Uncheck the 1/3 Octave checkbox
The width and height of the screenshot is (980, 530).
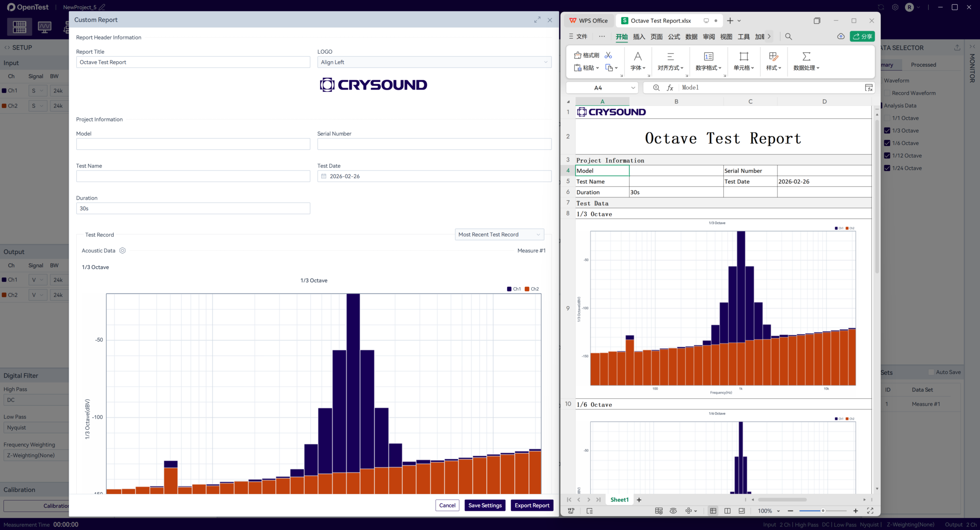[887, 131]
